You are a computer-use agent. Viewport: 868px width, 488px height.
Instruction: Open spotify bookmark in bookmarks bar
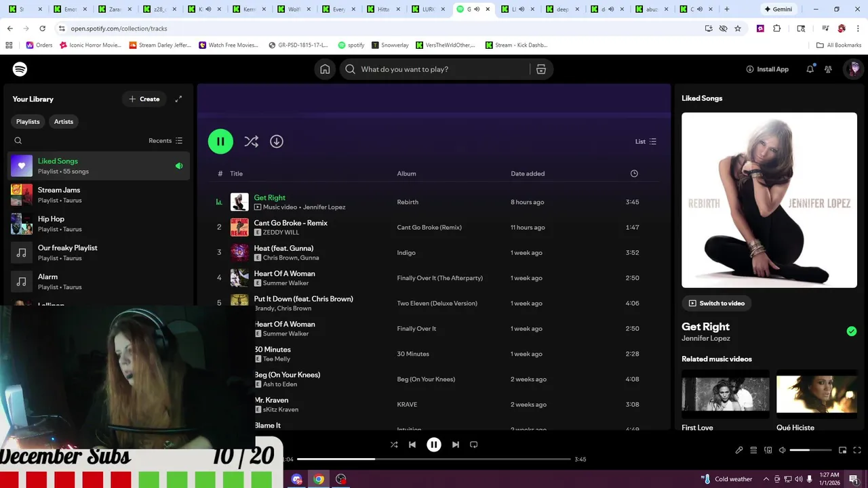[351, 45]
